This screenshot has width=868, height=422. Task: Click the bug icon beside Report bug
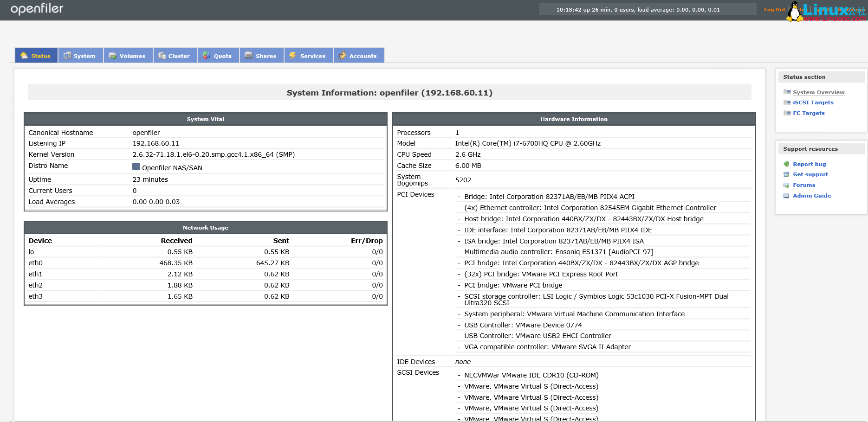pos(786,164)
